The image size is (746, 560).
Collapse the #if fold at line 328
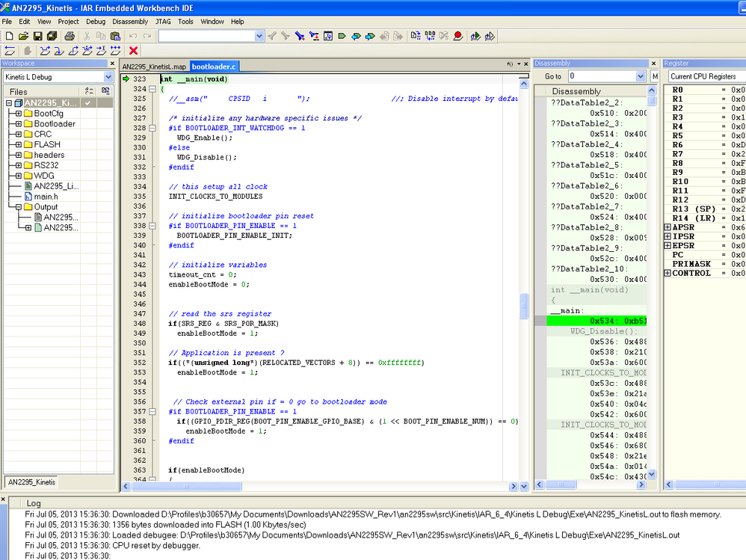(153, 128)
